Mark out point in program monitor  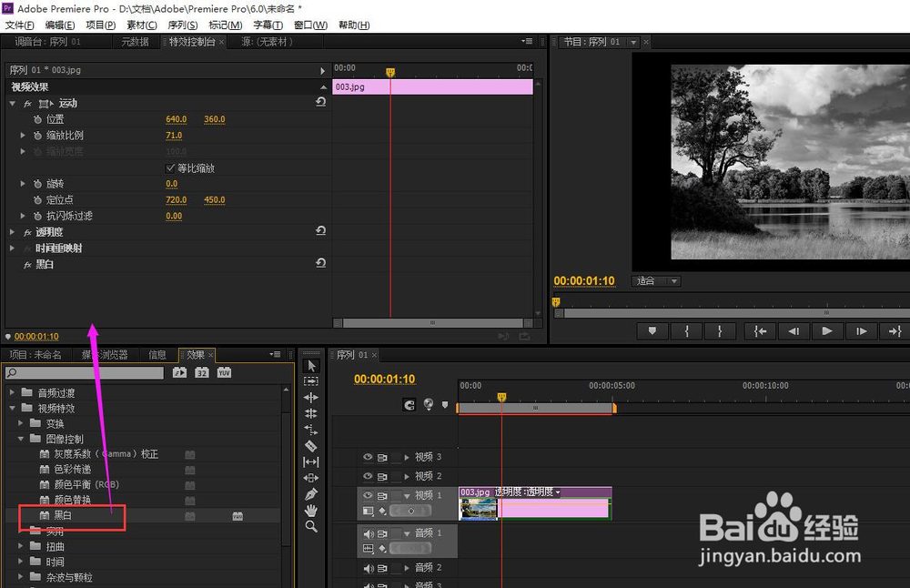pyautogui.click(x=720, y=330)
